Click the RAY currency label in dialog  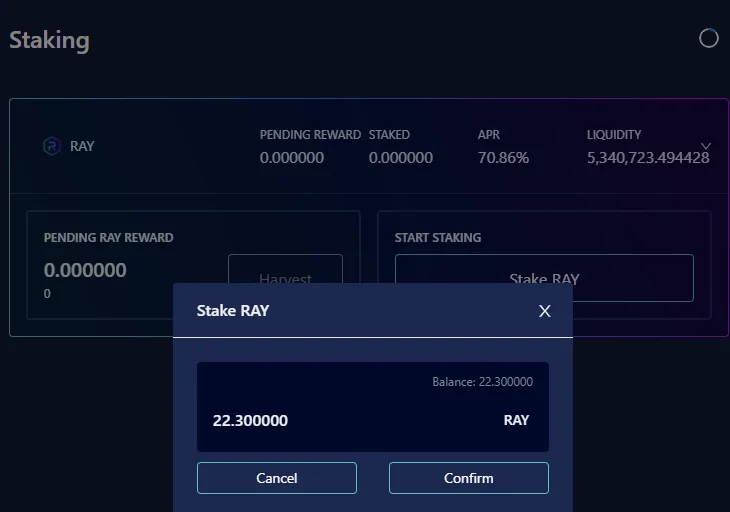516,420
